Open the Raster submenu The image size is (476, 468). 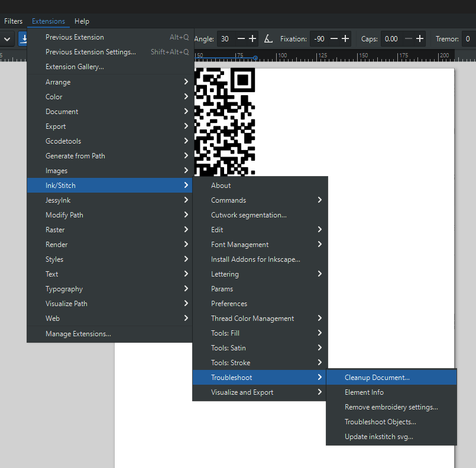[109, 230]
